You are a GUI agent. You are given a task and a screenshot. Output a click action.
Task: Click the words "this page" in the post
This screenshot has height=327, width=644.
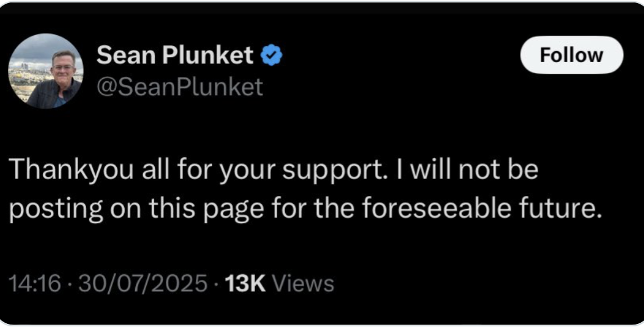pos(199,210)
